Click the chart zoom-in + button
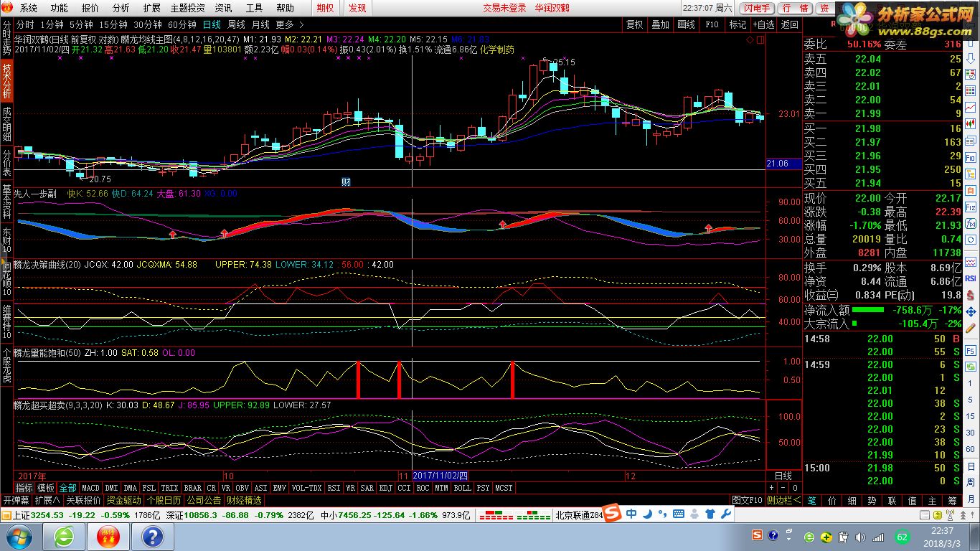The height and width of the screenshot is (551, 980). click(771, 488)
